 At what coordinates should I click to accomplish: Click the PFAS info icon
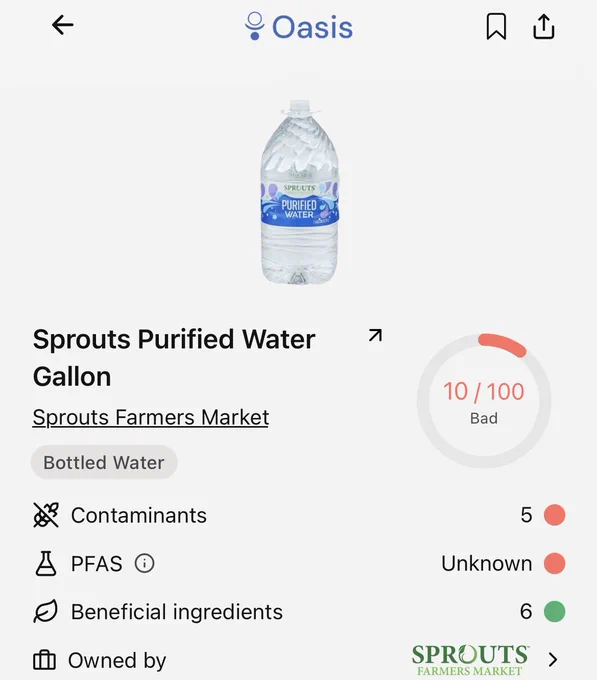click(x=144, y=563)
